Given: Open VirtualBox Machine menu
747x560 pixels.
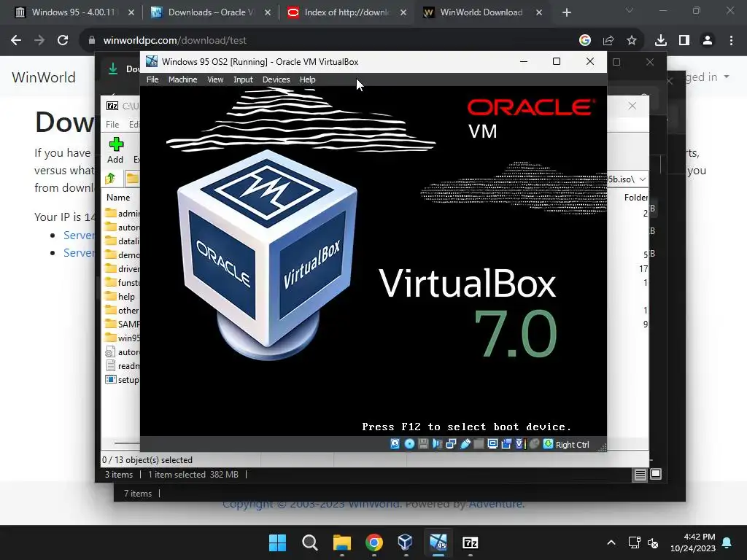Looking at the screenshot, I should pyautogui.click(x=182, y=79).
